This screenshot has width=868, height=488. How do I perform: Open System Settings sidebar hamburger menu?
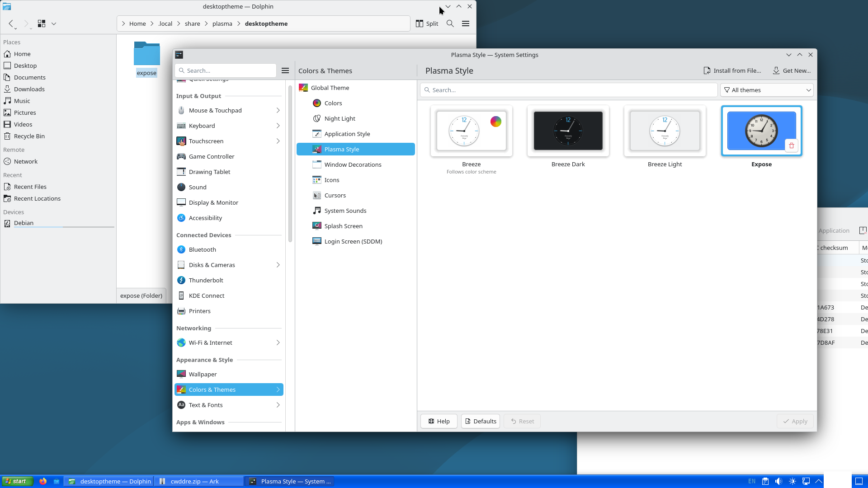coord(285,70)
